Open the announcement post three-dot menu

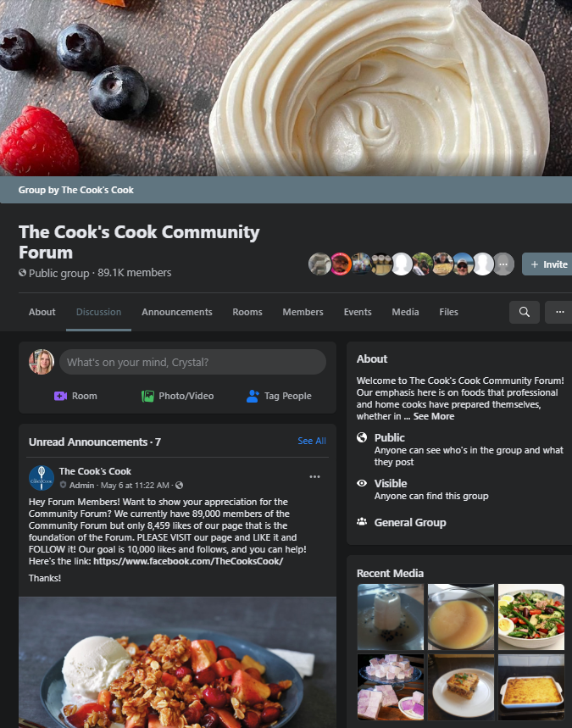click(314, 477)
